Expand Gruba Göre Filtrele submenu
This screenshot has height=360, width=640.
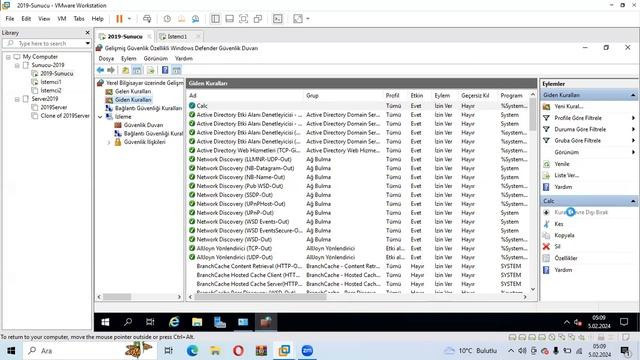pos(633,140)
